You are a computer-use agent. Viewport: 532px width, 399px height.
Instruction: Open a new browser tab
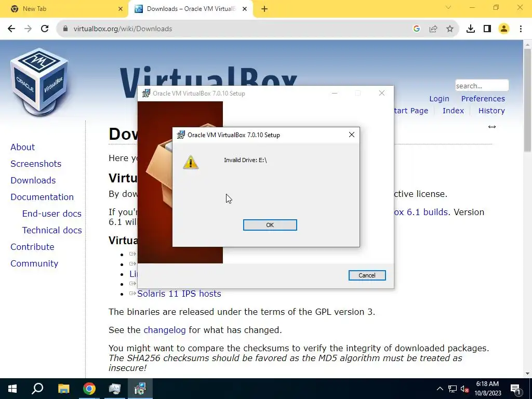point(264,9)
